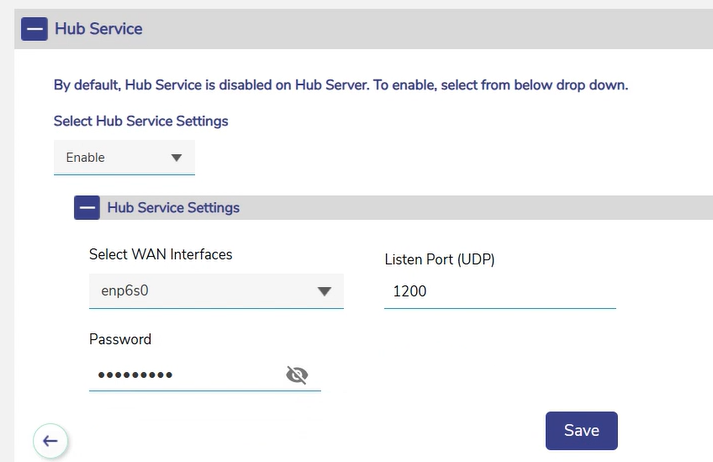Save the hub service configuration
The height and width of the screenshot is (462, 713).
pos(581,430)
